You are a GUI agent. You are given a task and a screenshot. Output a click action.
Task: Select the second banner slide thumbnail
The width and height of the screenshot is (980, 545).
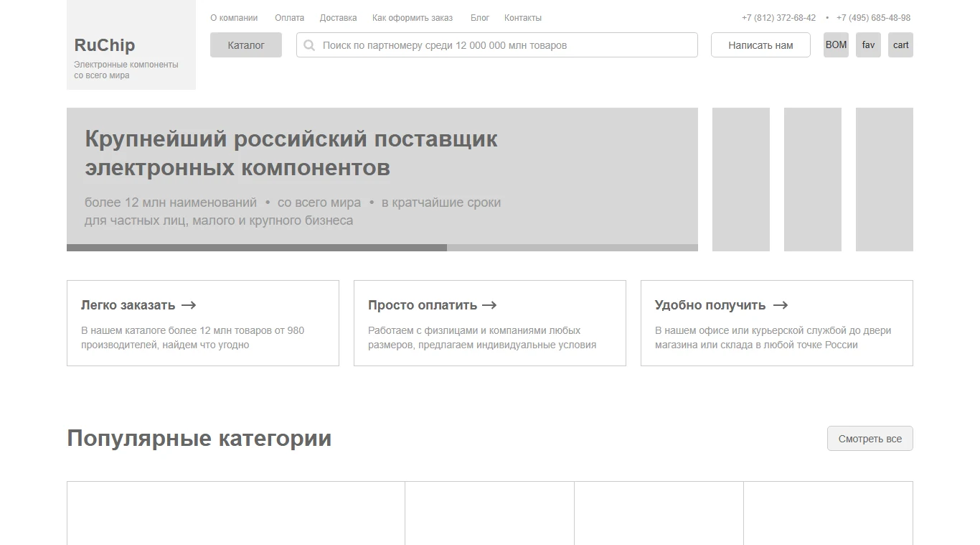[813, 180]
